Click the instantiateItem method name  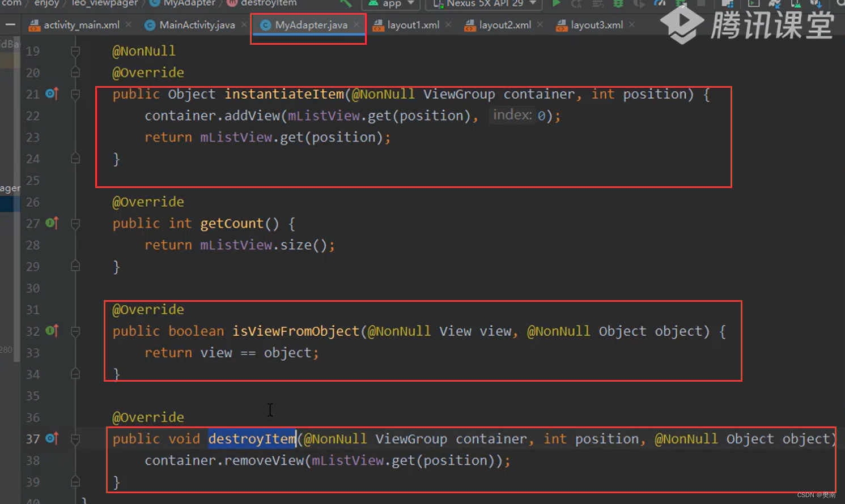[284, 94]
